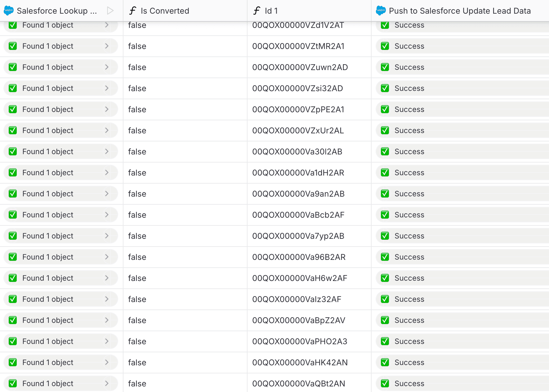Open the Id 1 column header

click(309, 11)
